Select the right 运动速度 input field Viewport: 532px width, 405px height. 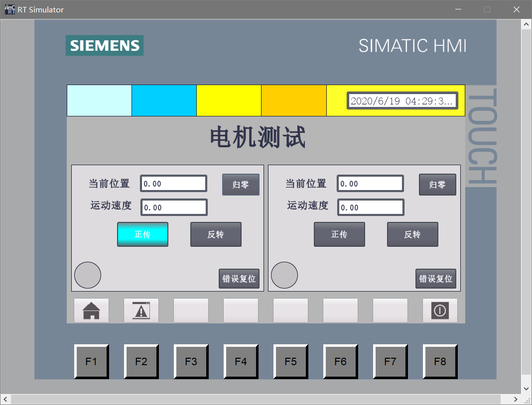(x=371, y=207)
